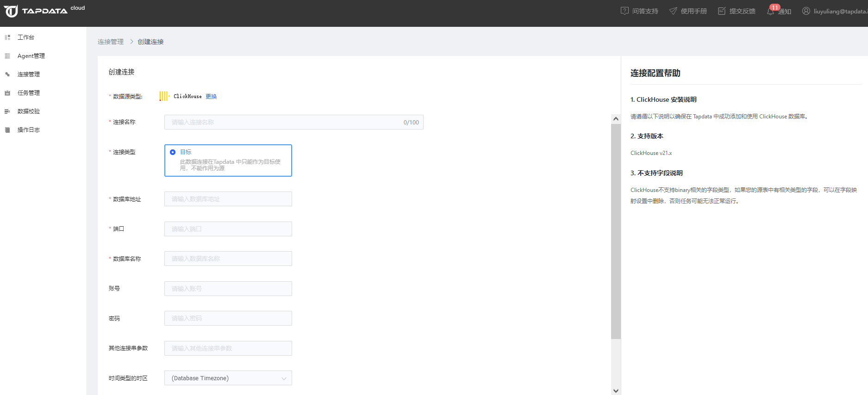Image resolution: width=868 pixels, height=395 pixels.
Task: Click the 数据校验 sidebar icon
Action: click(x=7, y=111)
